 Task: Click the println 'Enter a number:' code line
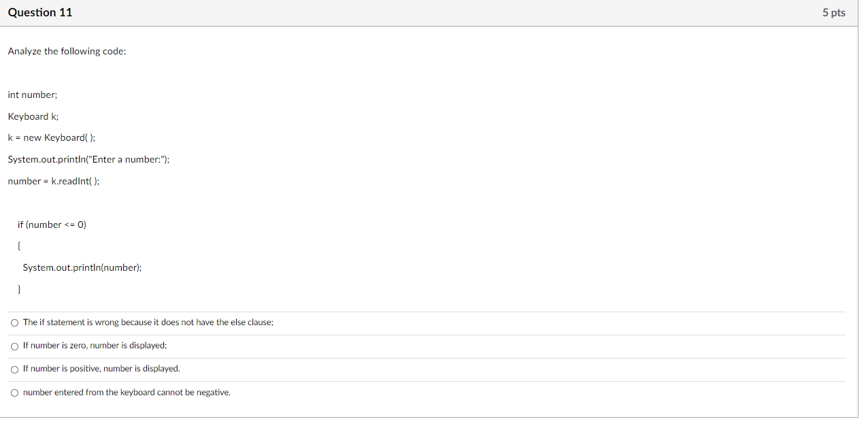point(88,160)
